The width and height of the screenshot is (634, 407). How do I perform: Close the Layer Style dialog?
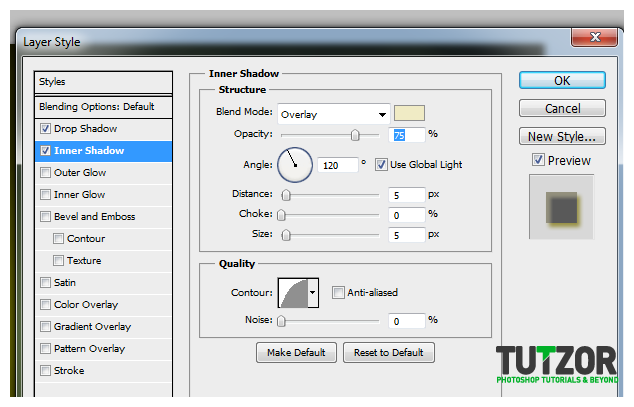click(594, 37)
